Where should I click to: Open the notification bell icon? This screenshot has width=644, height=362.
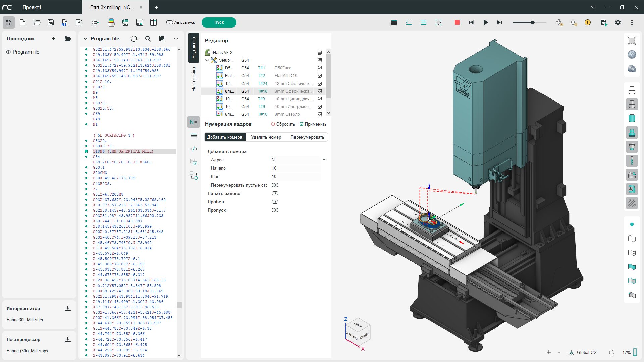[611, 352]
